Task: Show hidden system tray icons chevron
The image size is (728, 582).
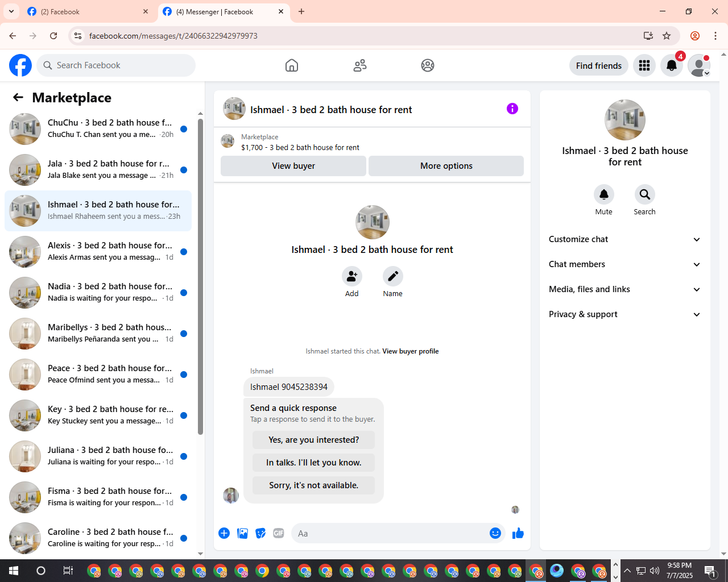Action: click(x=627, y=571)
